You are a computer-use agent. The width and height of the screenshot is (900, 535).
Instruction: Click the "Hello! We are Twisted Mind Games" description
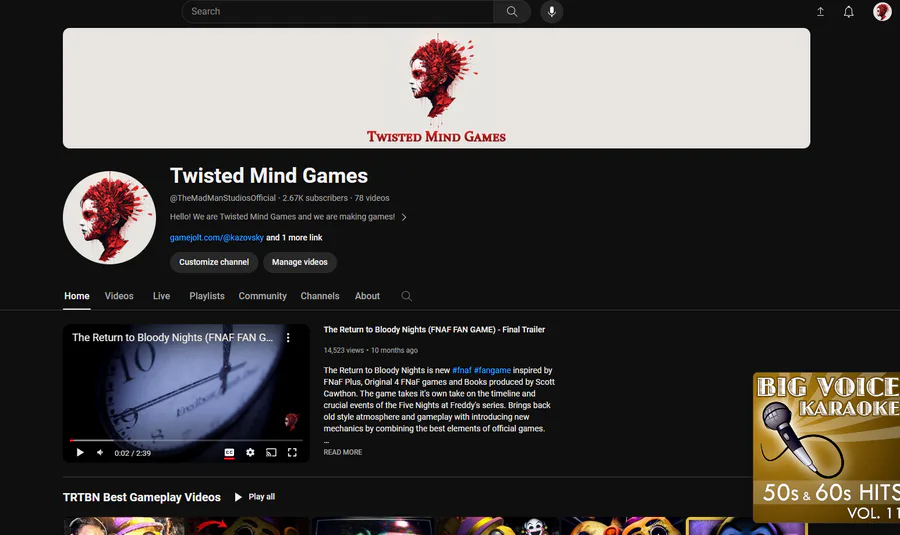[x=282, y=217]
